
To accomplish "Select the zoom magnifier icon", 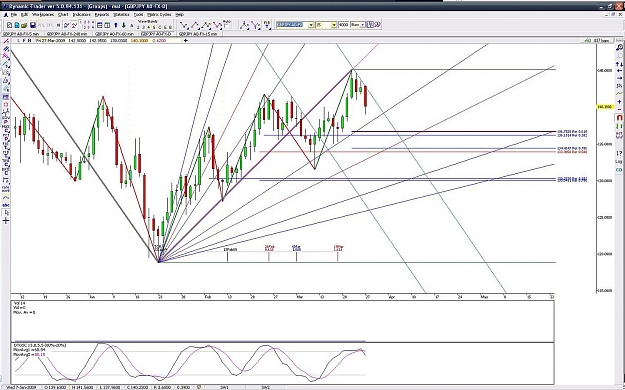I will click(x=620, y=47).
